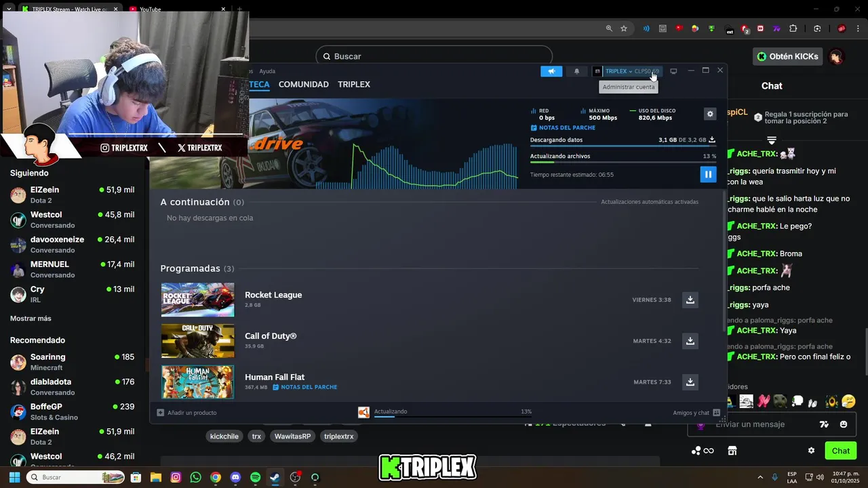868x488 pixels.
Task: Click Añadir un producto in Steam footer
Action: pyautogui.click(x=186, y=412)
